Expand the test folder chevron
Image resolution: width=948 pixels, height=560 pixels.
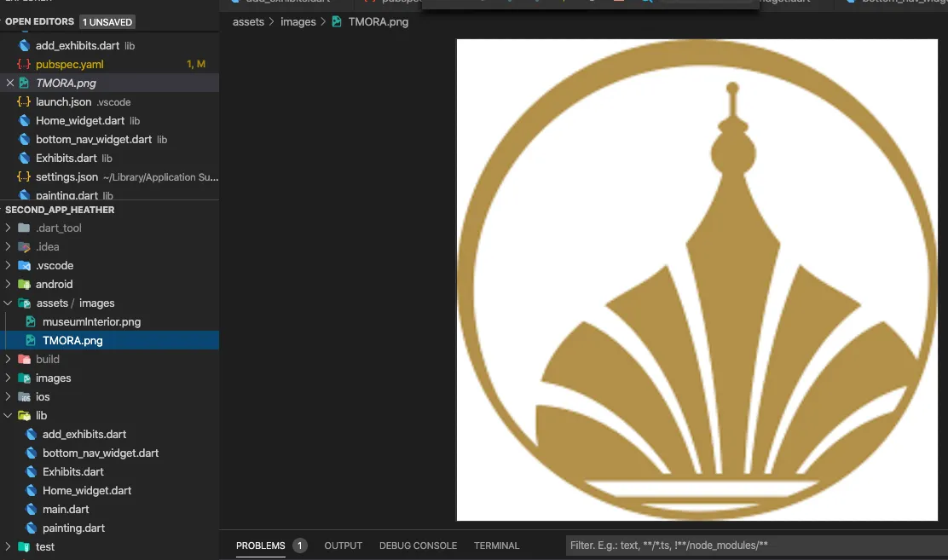click(x=8, y=546)
